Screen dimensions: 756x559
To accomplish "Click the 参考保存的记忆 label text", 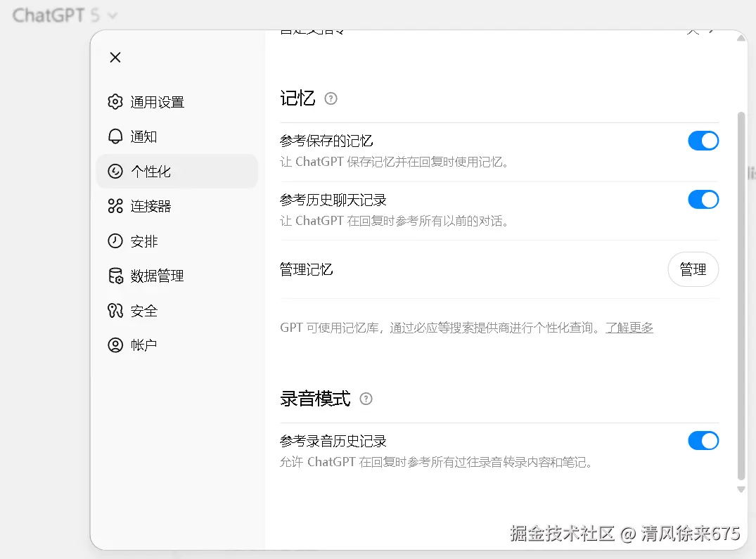I will point(326,141).
